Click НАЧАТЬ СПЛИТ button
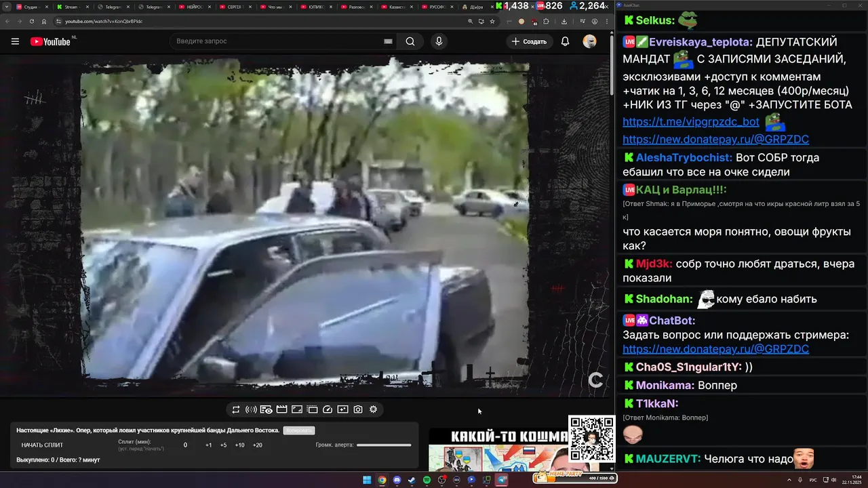 pos(42,445)
